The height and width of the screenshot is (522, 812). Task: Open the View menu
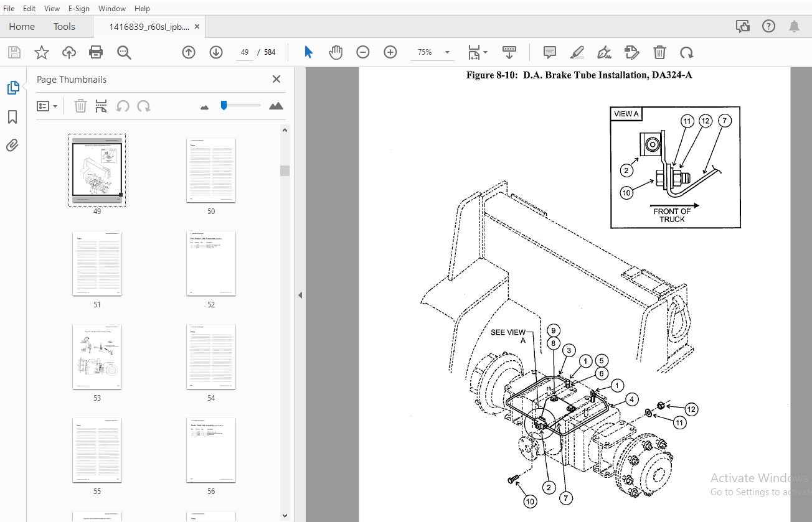coord(52,8)
